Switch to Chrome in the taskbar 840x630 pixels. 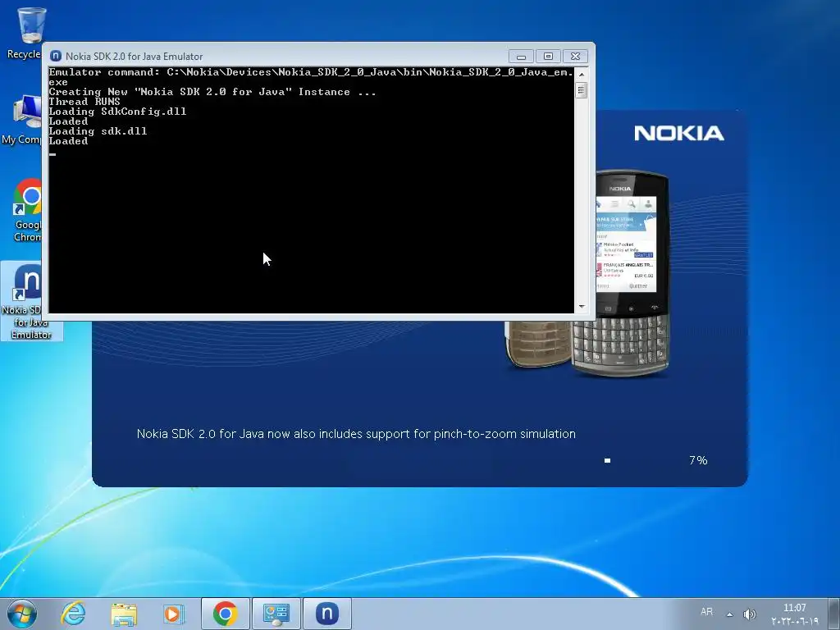[226, 614]
